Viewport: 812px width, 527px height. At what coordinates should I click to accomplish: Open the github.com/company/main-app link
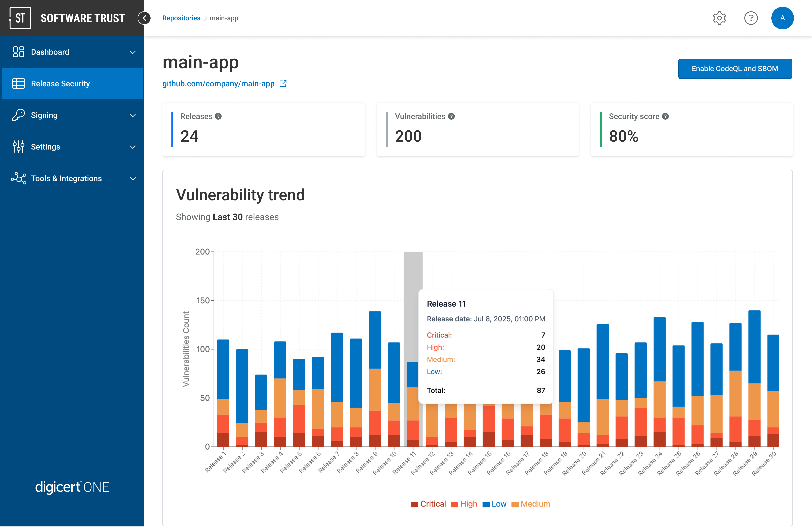(218, 84)
